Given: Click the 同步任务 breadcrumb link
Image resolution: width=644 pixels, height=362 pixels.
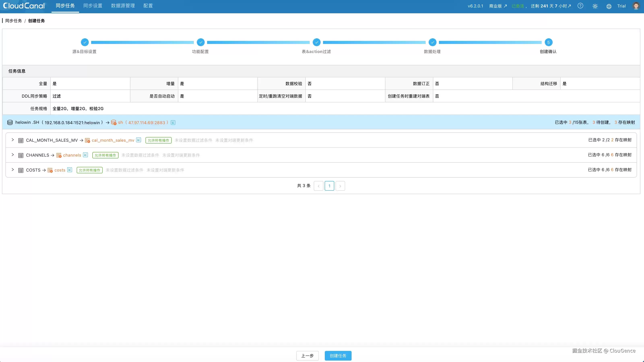Looking at the screenshot, I should pyautogui.click(x=13, y=21).
